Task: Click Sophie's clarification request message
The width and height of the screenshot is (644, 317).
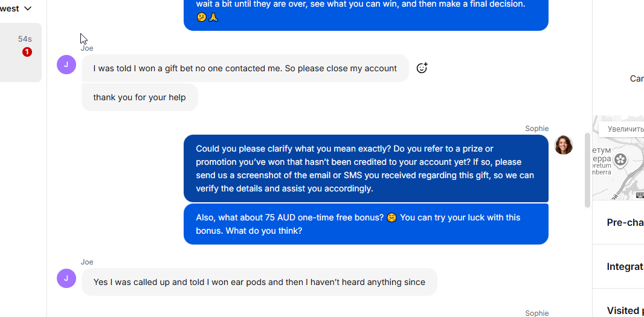Action: 365,168
